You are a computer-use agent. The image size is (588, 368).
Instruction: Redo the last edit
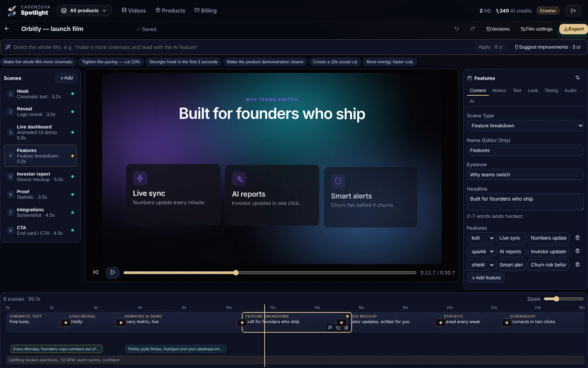473,29
